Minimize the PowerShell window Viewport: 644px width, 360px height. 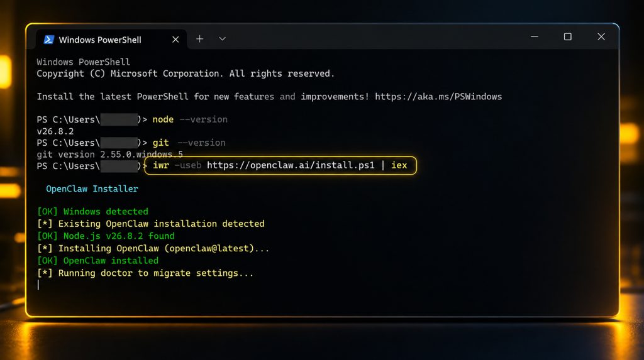click(x=535, y=36)
